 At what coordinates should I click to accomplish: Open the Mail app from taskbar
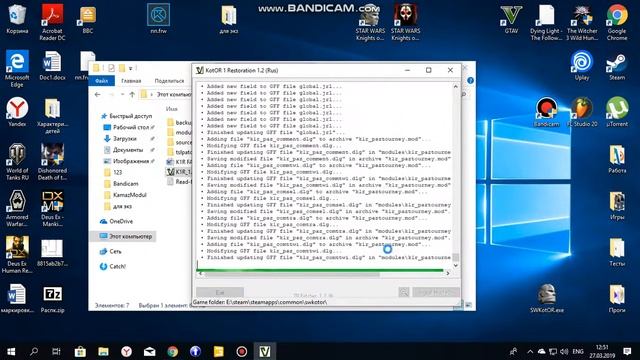click(x=149, y=351)
